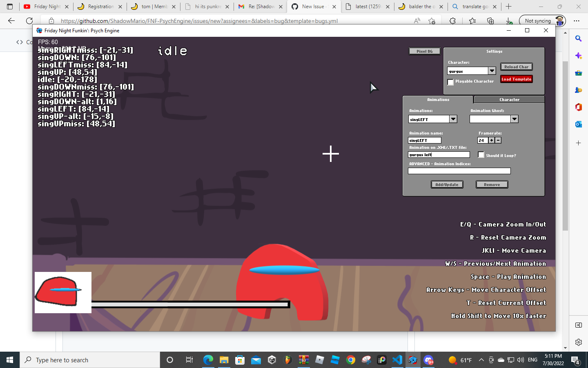
Task: Open Visual Studio Code from the taskbar
Action: click(397, 360)
